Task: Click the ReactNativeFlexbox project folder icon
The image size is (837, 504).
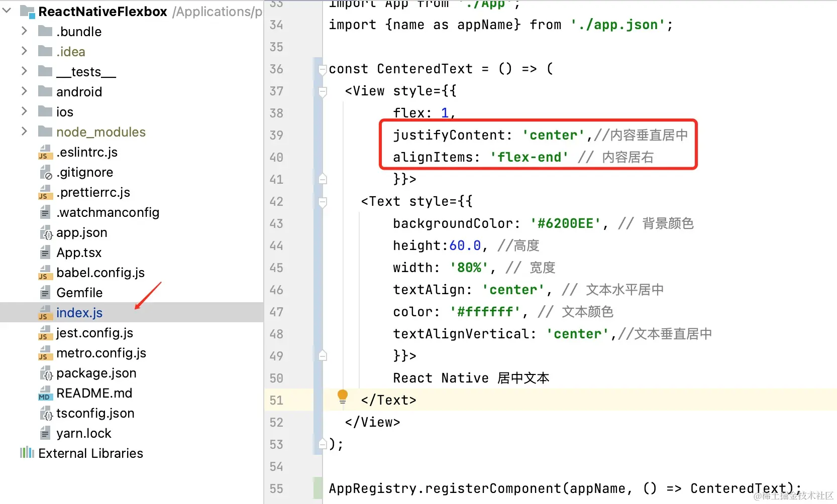Action: 27,12
